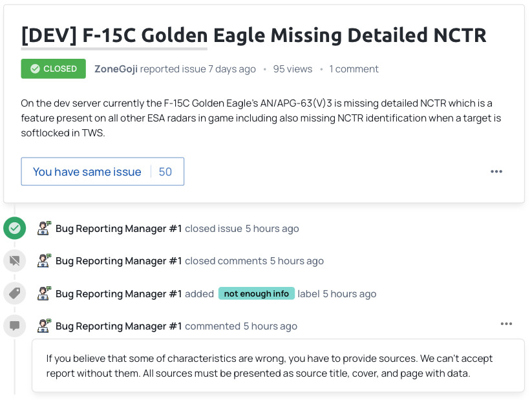Click the 'not enough info' label
The width and height of the screenshot is (532, 400).
[256, 293]
